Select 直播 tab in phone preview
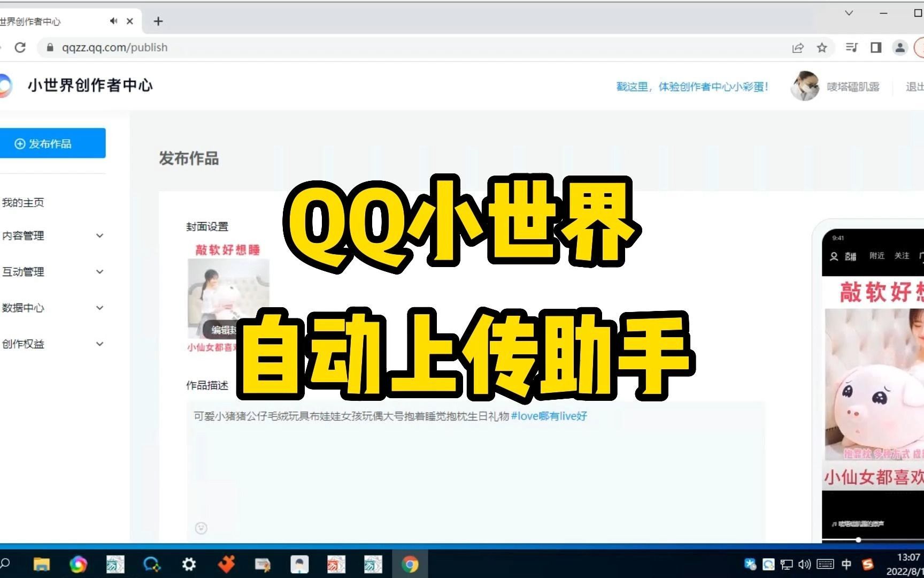 (851, 256)
